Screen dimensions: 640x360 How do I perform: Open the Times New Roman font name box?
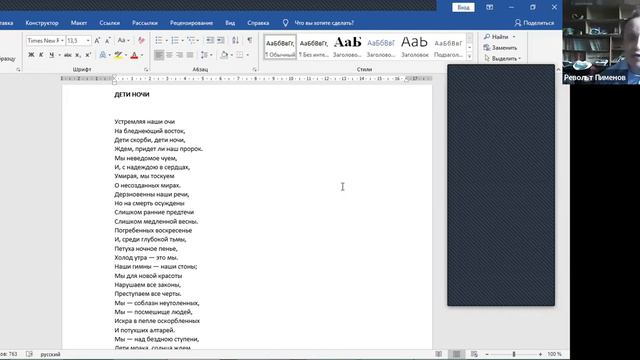click(x=45, y=40)
